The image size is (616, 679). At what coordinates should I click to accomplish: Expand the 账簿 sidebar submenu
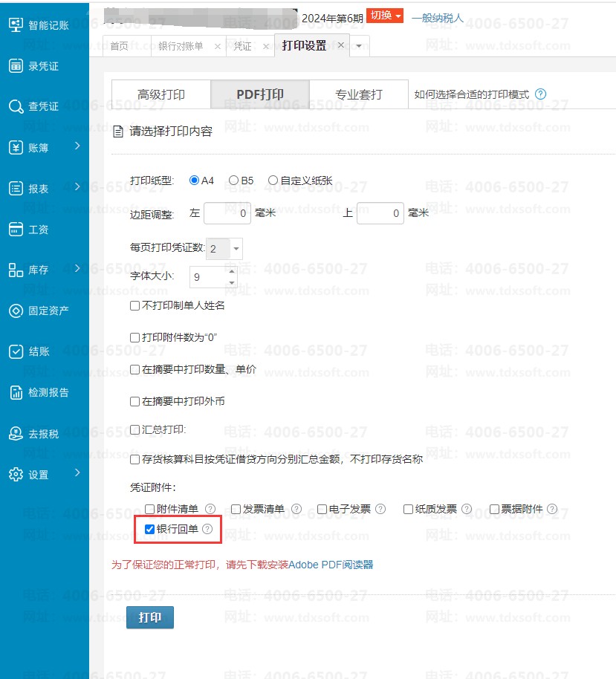point(77,146)
